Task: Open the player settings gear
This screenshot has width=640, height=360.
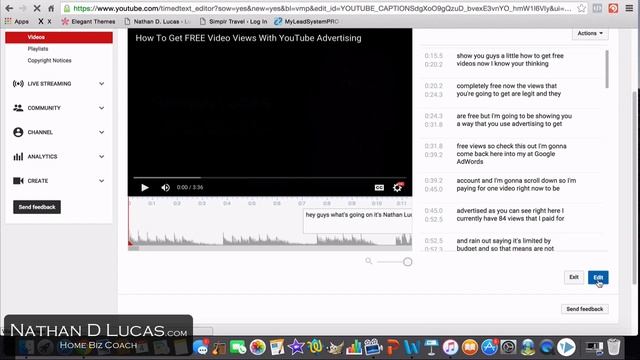Action: click(398, 187)
